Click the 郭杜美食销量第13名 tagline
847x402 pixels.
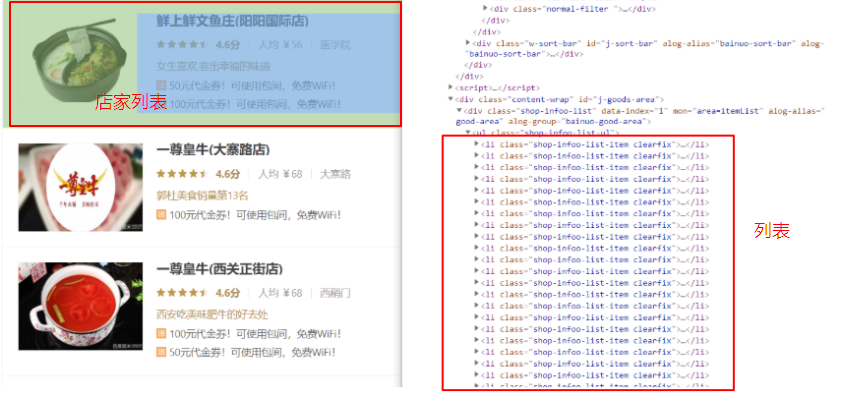tap(203, 195)
